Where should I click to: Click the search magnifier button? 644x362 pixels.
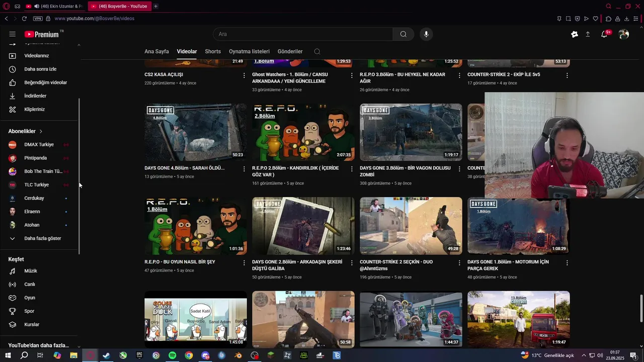(404, 34)
